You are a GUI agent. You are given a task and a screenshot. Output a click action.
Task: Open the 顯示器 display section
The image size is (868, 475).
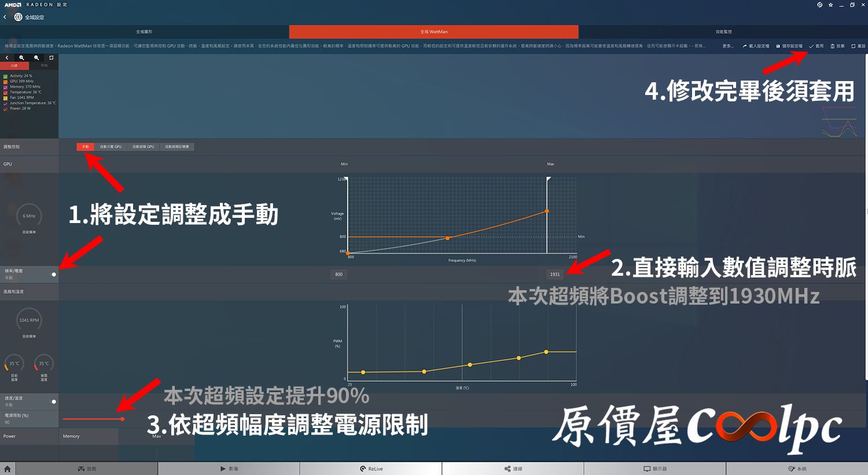tap(655, 469)
